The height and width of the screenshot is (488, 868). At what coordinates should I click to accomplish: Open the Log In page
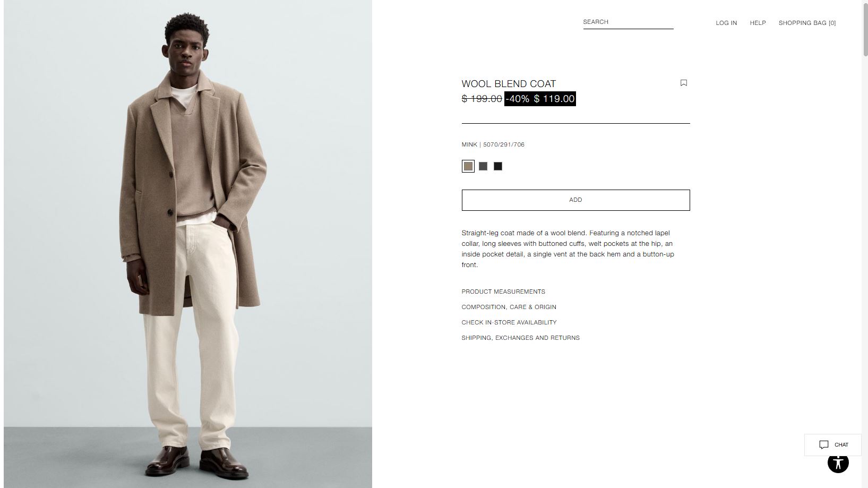click(726, 23)
